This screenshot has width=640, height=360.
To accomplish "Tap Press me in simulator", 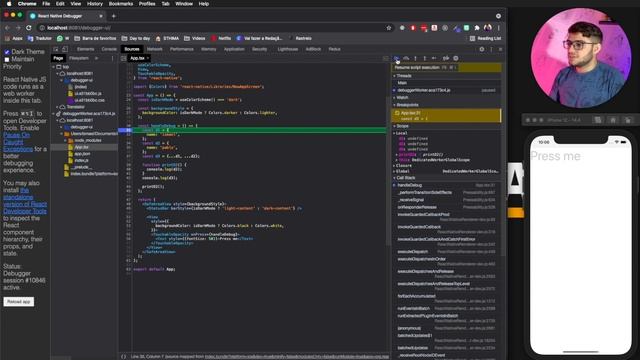I will point(555,156).
